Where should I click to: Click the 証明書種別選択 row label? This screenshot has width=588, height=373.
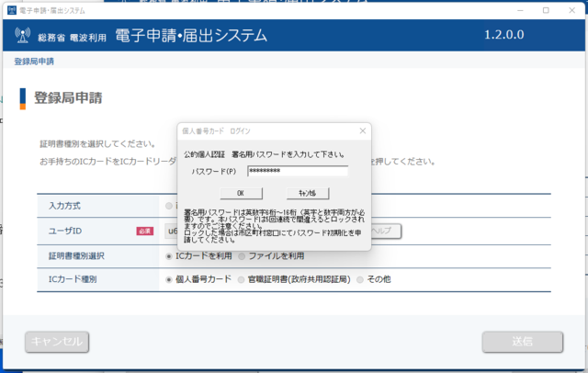click(76, 256)
